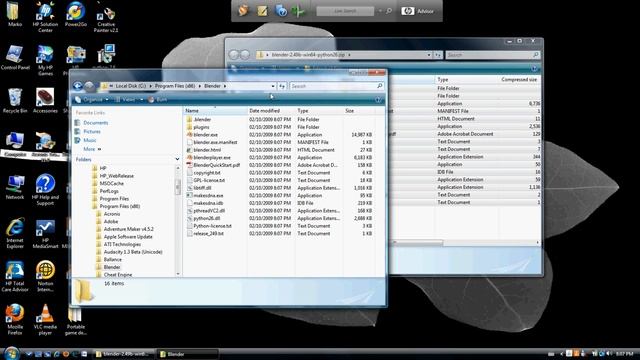The image size is (640, 360).
Task: Open the Pictures favorite link
Action: (92, 131)
